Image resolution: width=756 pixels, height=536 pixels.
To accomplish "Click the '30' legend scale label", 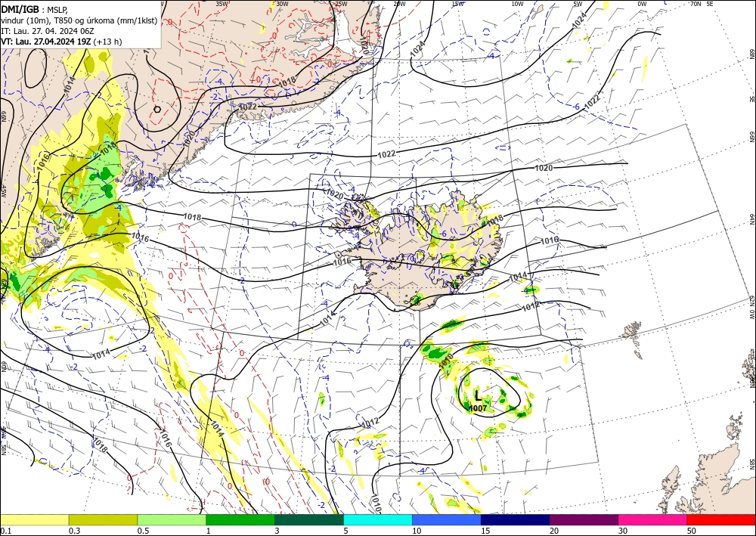I will pyautogui.click(x=623, y=531).
